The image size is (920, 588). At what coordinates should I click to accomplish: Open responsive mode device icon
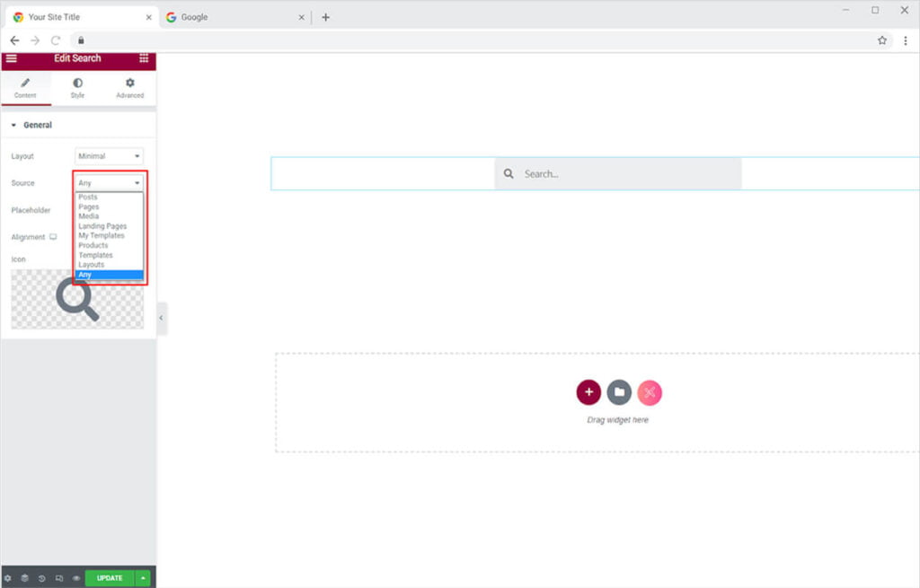click(58, 578)
